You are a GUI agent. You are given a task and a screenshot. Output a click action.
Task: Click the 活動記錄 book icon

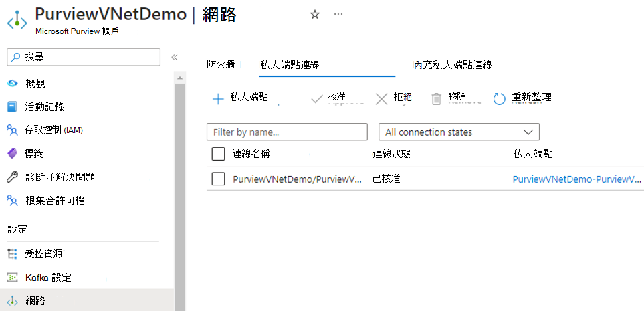pyautogui.click(x=13, y=107)
